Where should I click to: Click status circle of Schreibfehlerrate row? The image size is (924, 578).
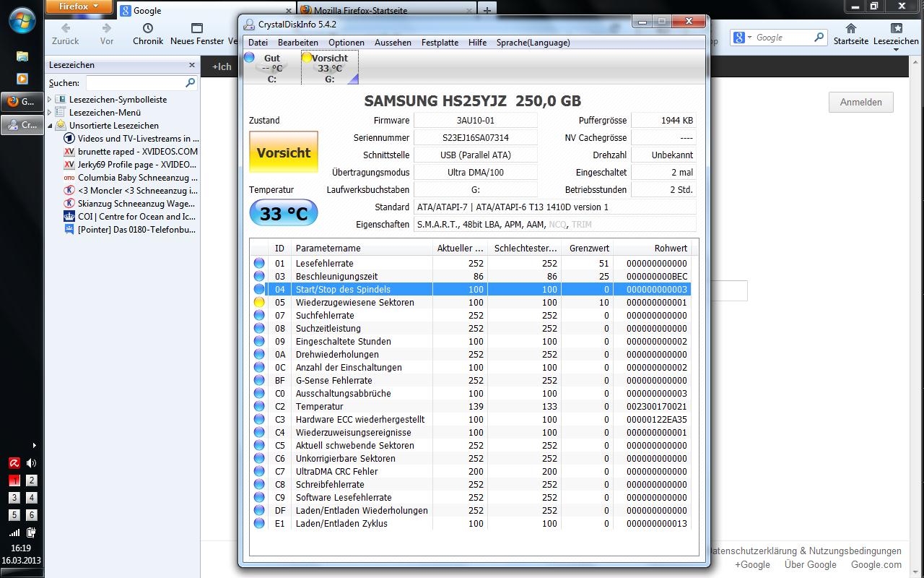[x=259, y=485]
